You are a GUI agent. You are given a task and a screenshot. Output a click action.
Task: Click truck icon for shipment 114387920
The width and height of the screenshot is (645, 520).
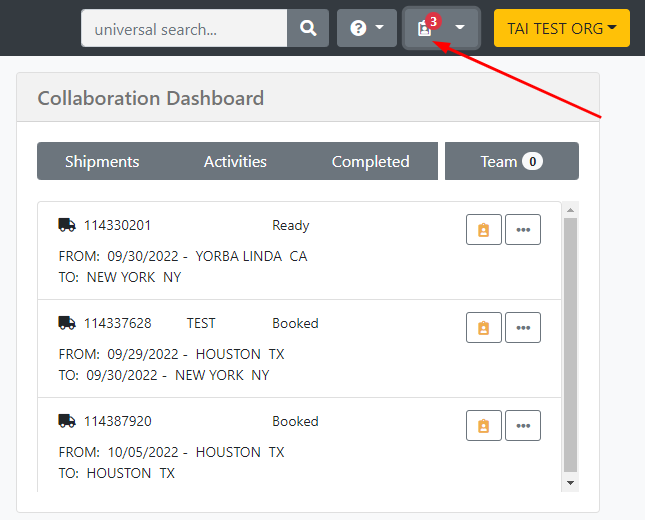point(67,421)
